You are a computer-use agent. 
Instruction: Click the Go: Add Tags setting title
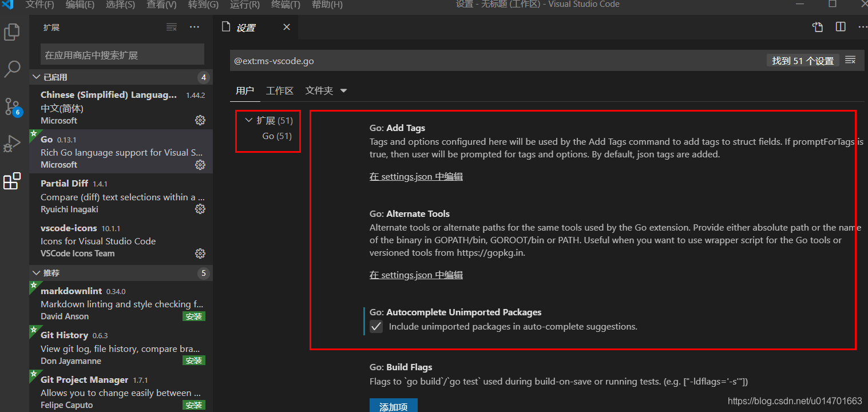(397, 128)
